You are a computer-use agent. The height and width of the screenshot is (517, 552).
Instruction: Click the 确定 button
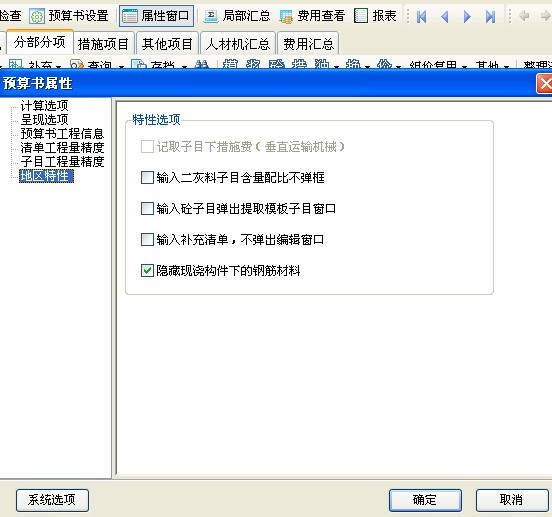tap(425, 500)
